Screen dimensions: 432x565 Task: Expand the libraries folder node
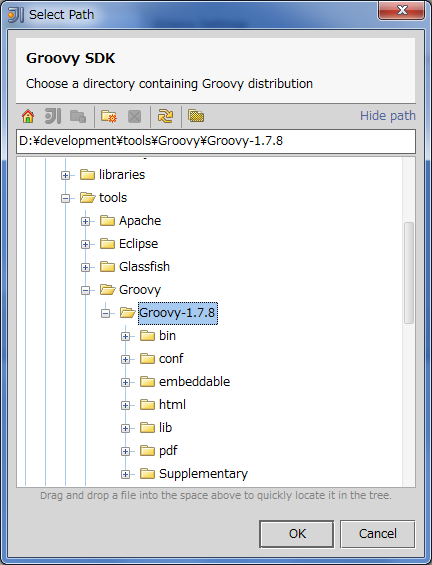[65, 175]
